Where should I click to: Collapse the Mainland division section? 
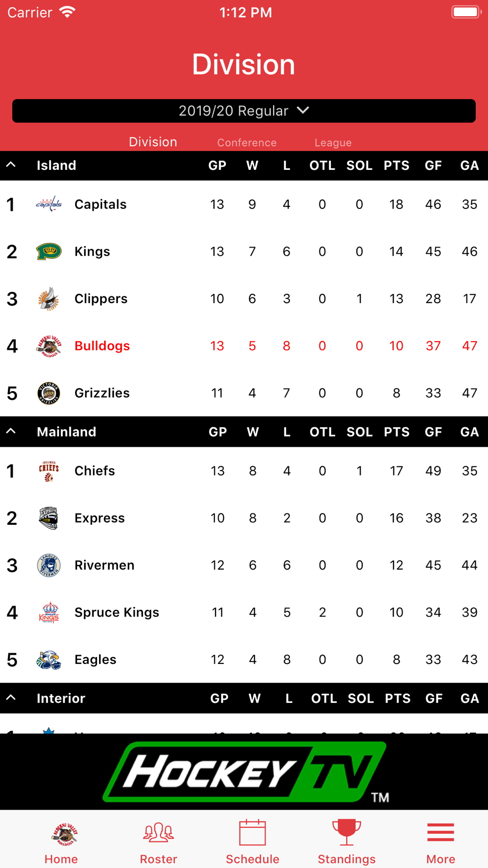pyautogui.click(x=11, y=432)
